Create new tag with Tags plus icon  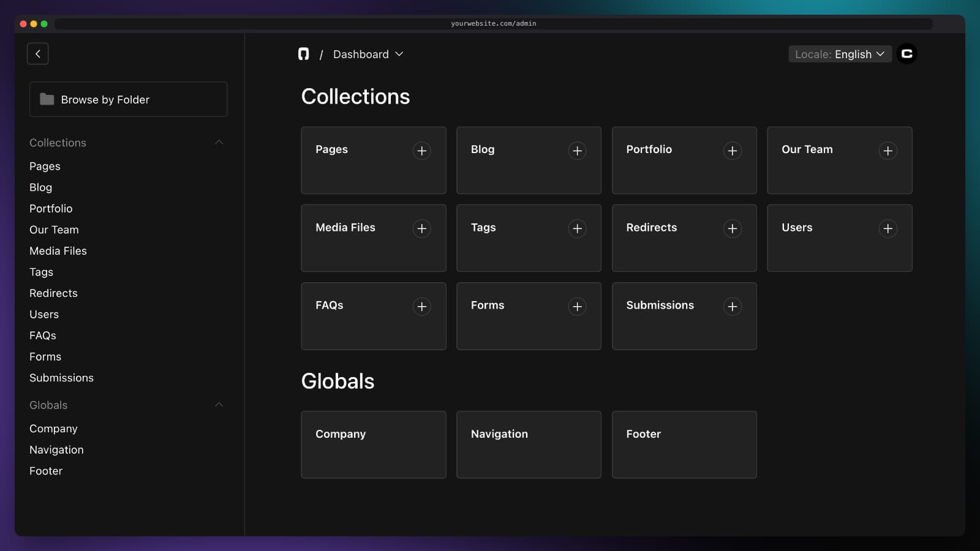point(577,228)
